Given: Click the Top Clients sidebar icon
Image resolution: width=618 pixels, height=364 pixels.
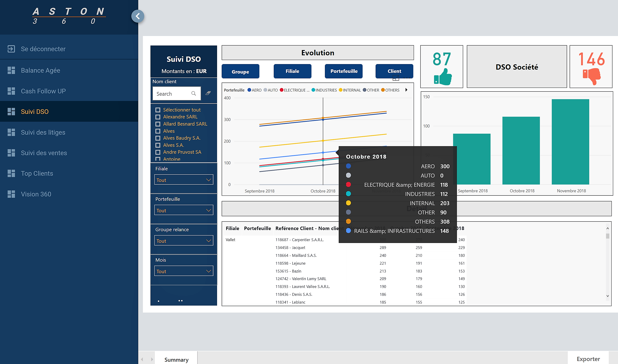Looking at the screenshot, I should pos(12,173).
